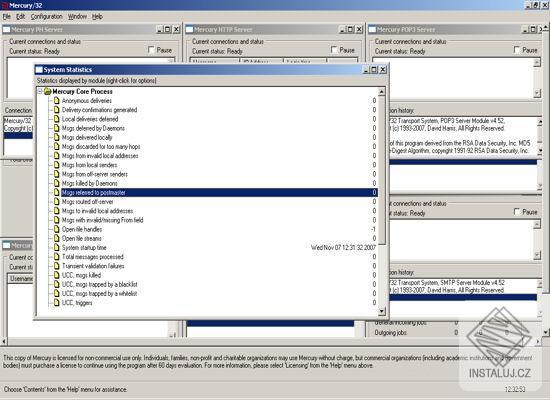Click the Wed Nov 07 12:31:32 2007 value
This screenshot has height=400, width=550.
pyautogui.click(x=343, y=247)
